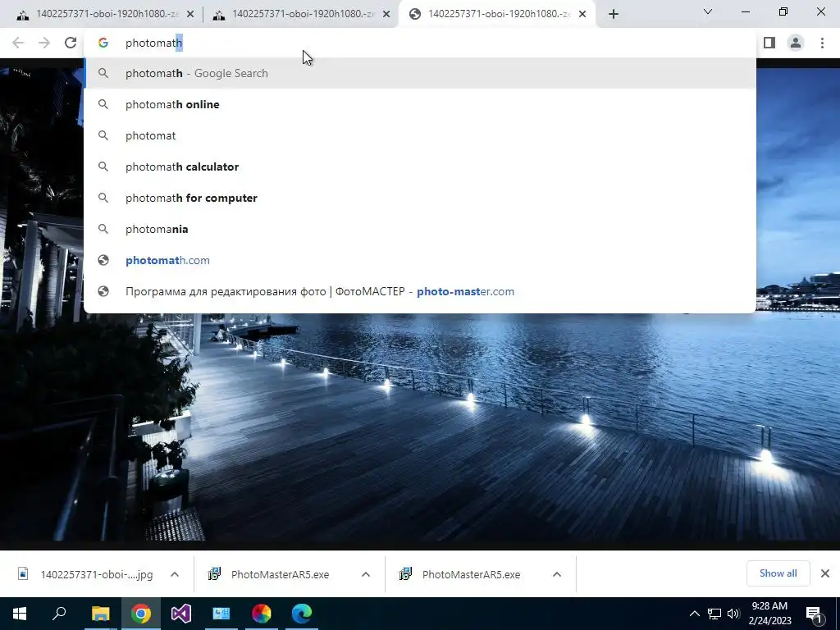
Task: Click globe icon beside photomath.com
Action: (x=103, y=260)
